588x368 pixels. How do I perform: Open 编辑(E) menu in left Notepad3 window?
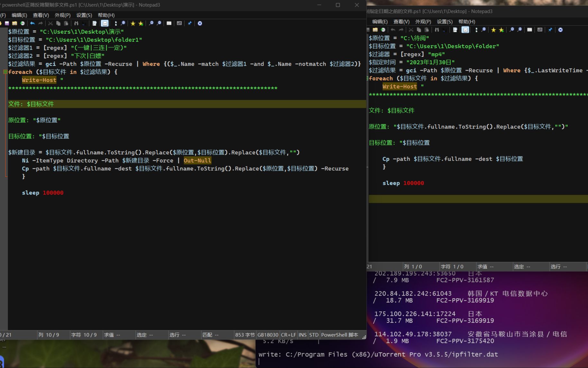[x=19, y=15]
